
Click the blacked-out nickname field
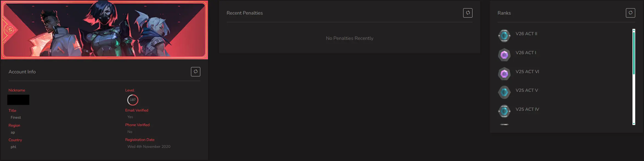pos(18,100)
